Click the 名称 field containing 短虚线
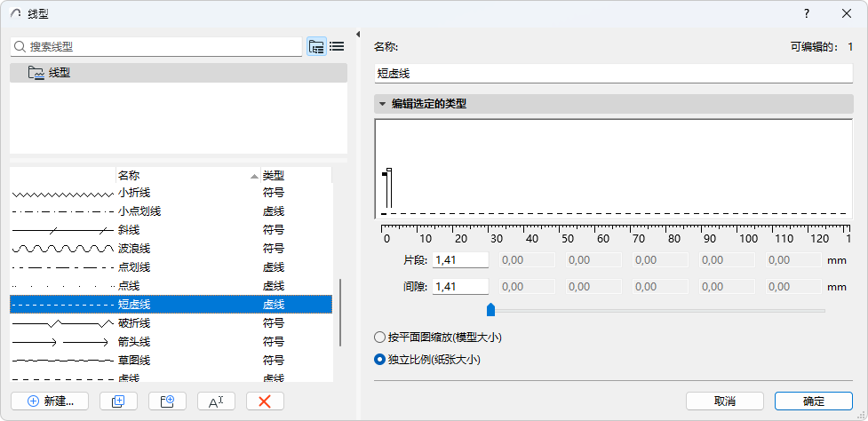The width and height of the screenshot is (868, 421). pos(613,73)
